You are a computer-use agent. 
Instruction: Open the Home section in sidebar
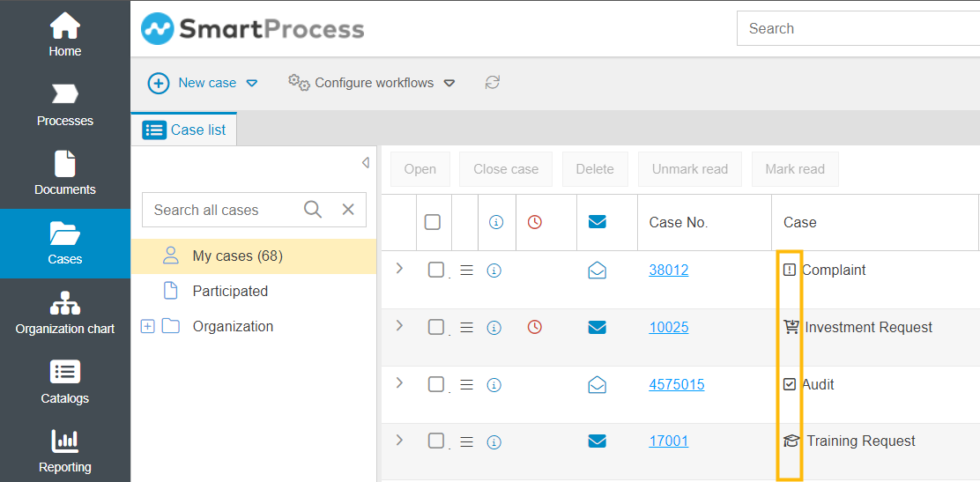(65, 35)
